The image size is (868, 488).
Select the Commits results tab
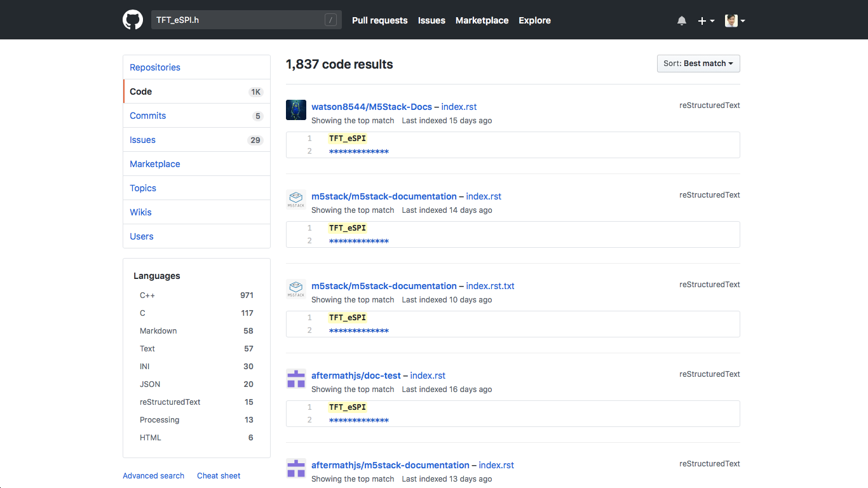pyautogui.click(x=148, y=116)
